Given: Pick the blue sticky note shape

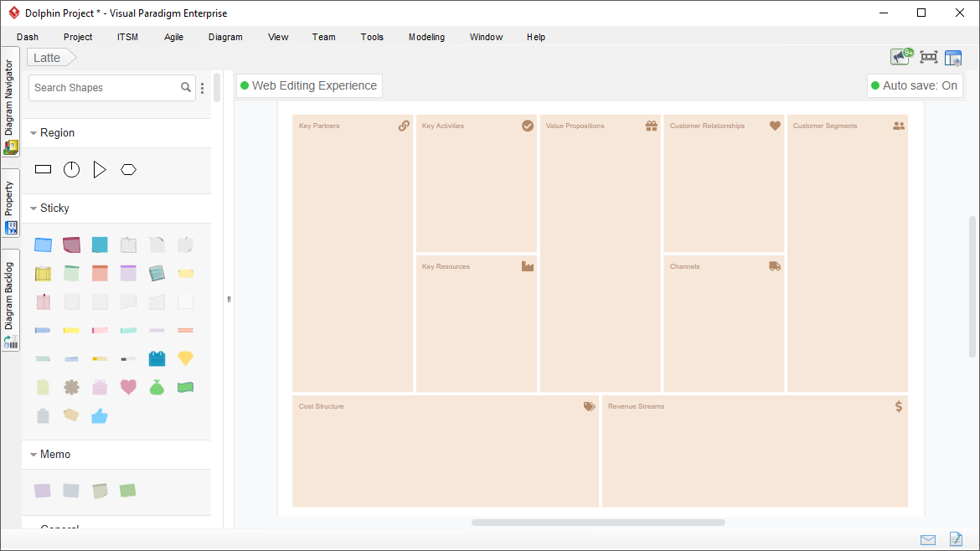Looking at the screenshot, I should click(x=43, y=245).
